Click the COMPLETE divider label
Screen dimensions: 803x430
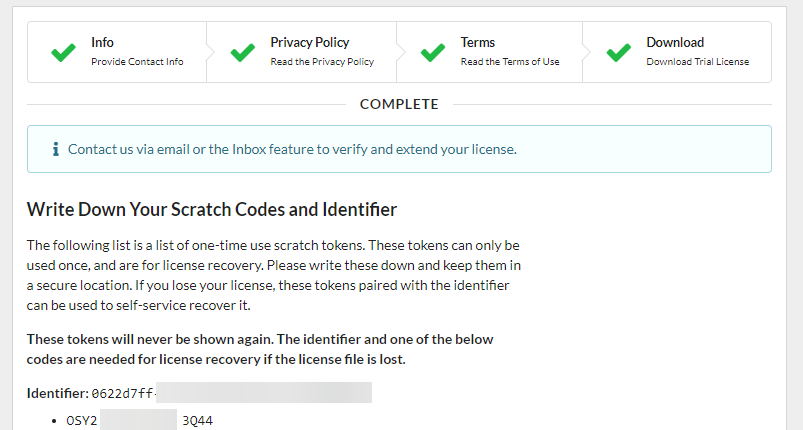(399, 104)
